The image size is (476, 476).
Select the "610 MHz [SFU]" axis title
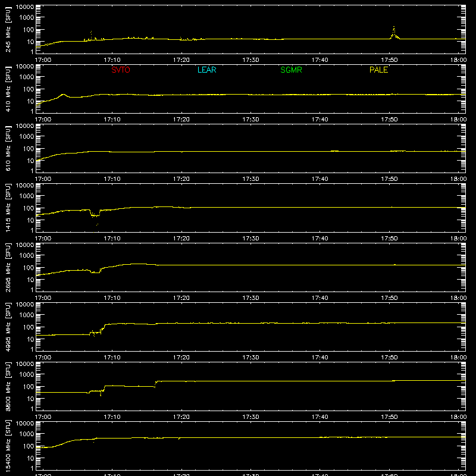[x=8, y=148]
